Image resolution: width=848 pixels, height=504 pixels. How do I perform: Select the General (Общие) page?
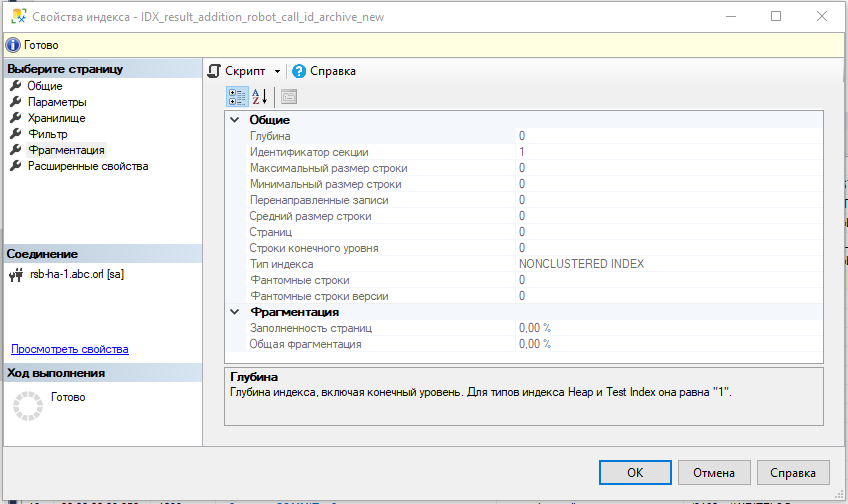pos(45,86)
